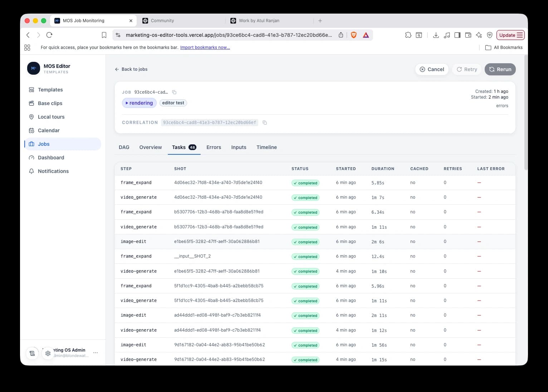The image size is (548, 392).
Task: Click the rendering status badge
Action: tap(139, 103)
